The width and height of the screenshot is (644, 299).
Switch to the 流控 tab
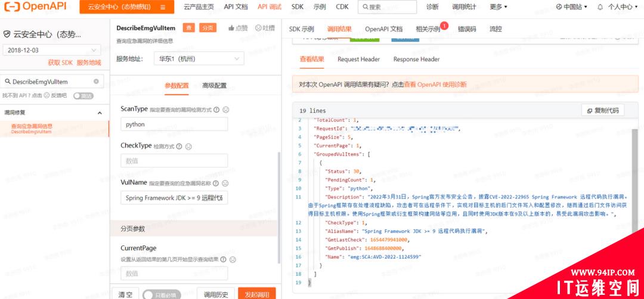pos(496,29)
